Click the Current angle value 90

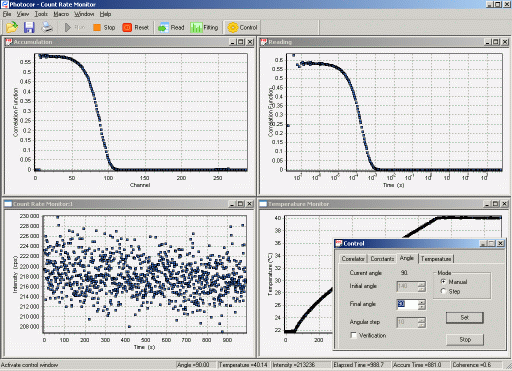point(404,273)
